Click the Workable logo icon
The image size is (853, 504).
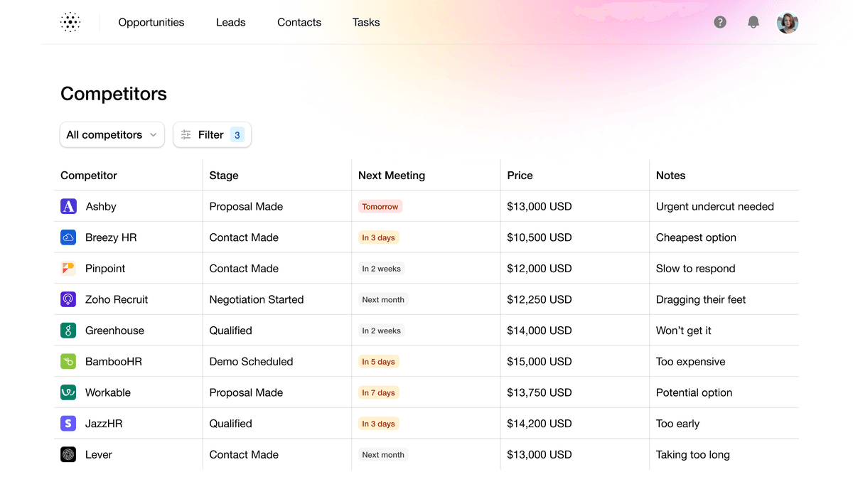tap(68, 392)
